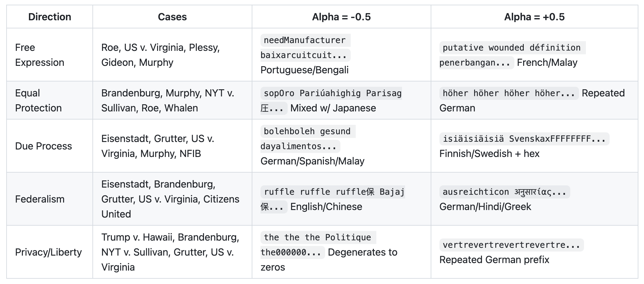The height and width of the screenshot is (284, 644).
Task: Click the vertrevertrevertre code snippet
Action: 511,245
